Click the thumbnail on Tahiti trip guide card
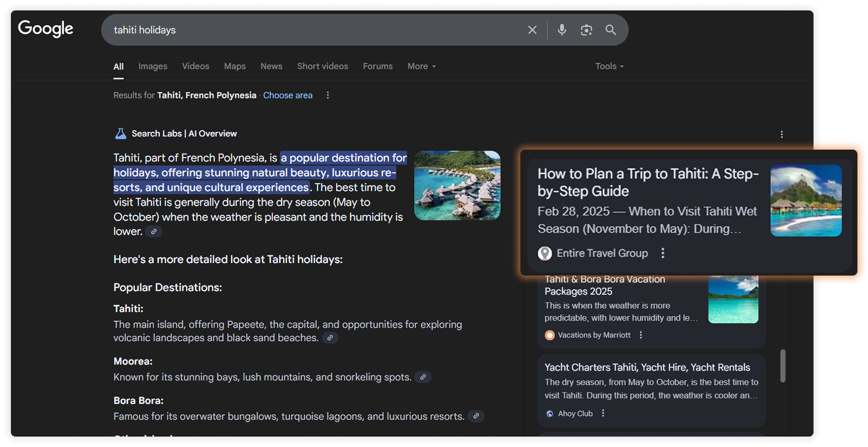The image size is (868, 447). tap(806, 201)
